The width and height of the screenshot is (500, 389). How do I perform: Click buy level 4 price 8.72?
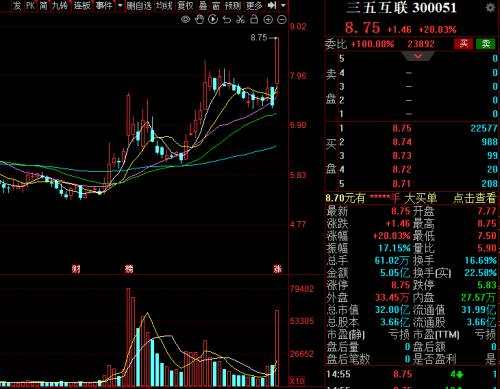pos(402,169)
